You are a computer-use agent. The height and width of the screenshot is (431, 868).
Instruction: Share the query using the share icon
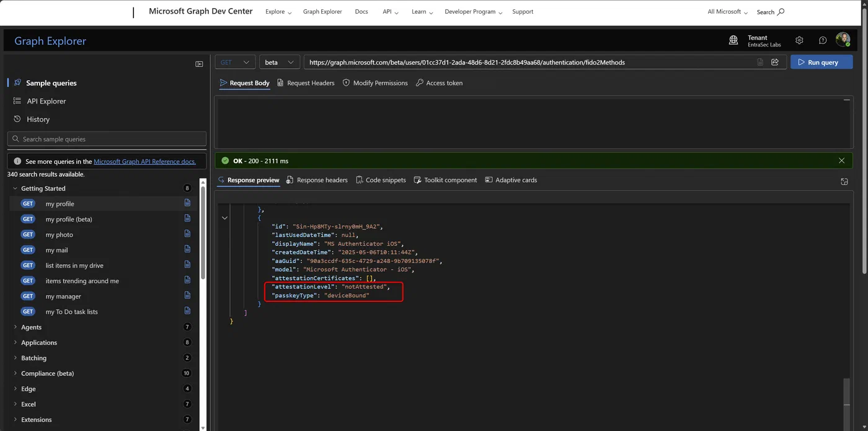point(775,62)
